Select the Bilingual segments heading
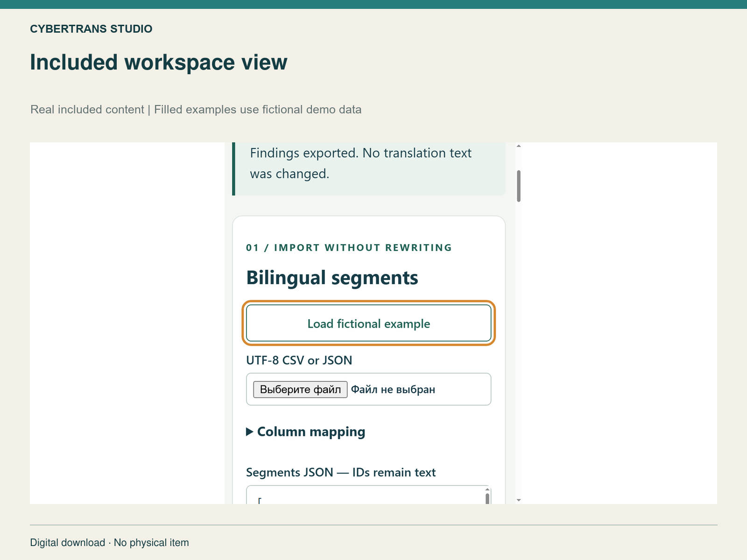 coord(332,278)
